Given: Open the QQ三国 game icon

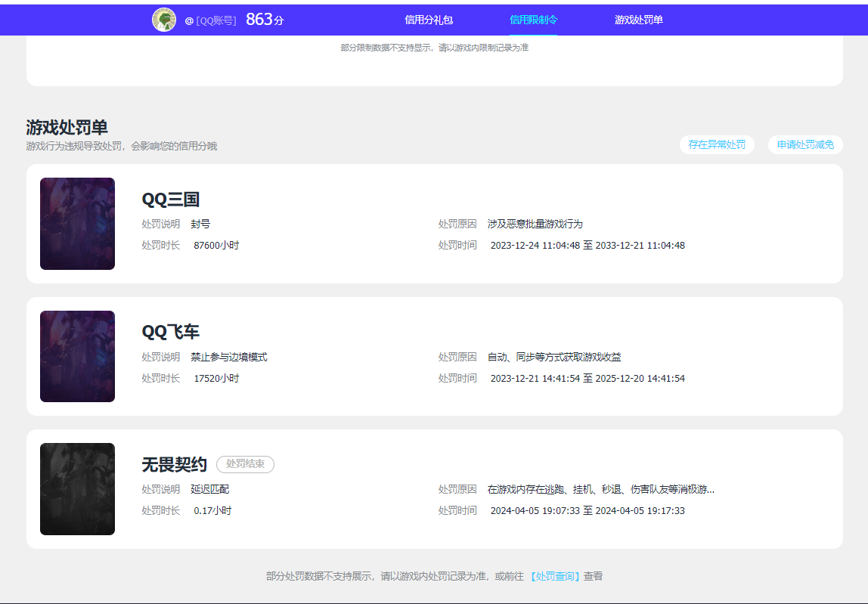Looking at the screenshot, I should pyautogui.click(x=77, y=224).
